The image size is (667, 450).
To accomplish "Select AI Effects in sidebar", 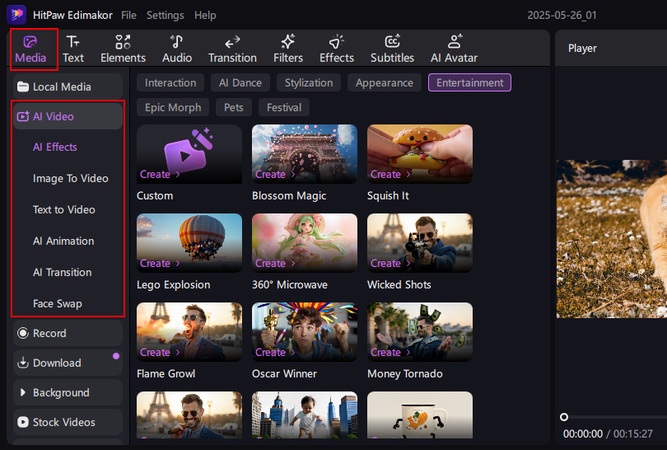I will [x=55, y=147].
